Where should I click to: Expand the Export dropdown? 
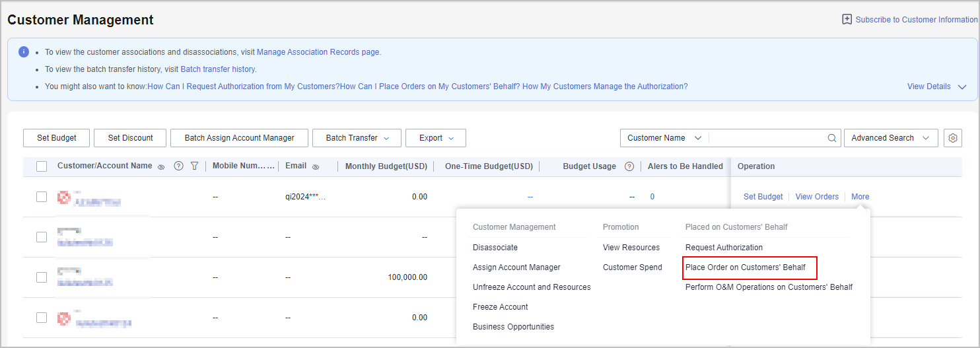click(436, 138)
